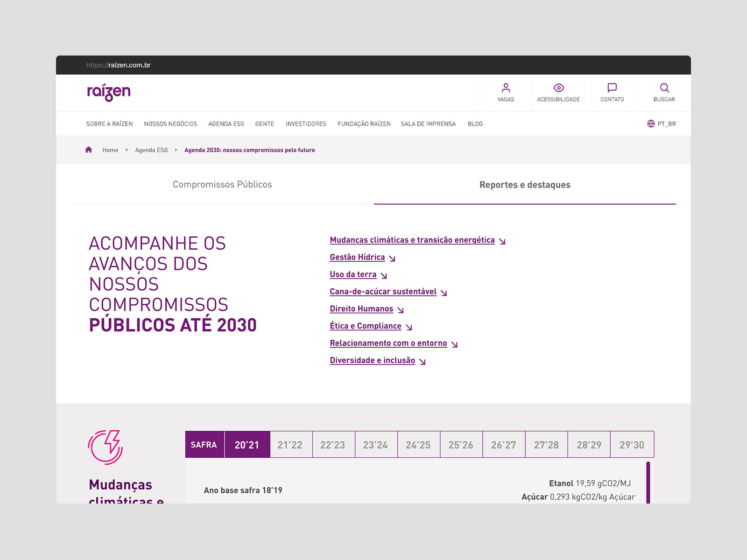
Task: Open the PT_BR language selector
Action: pos(666,124)
